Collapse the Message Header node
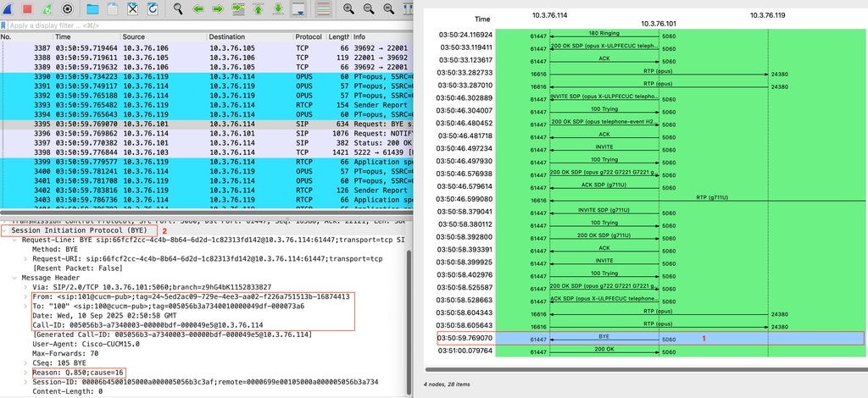This screenshot has width=868, height=398. 15,278
